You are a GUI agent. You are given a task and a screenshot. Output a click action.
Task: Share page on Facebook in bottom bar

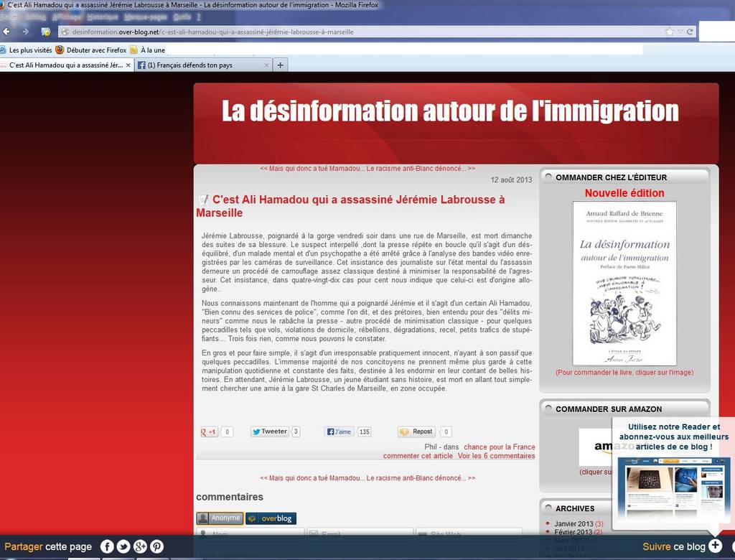click(x=107, y=546)
